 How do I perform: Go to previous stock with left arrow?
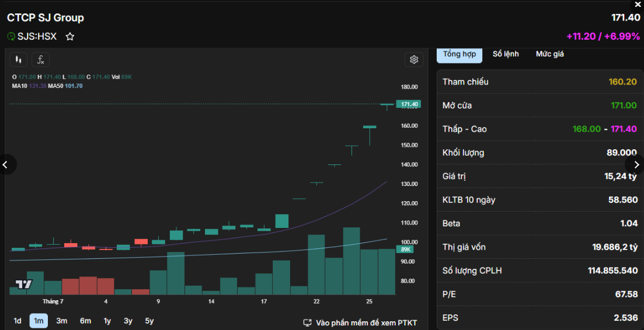(5, 165)
